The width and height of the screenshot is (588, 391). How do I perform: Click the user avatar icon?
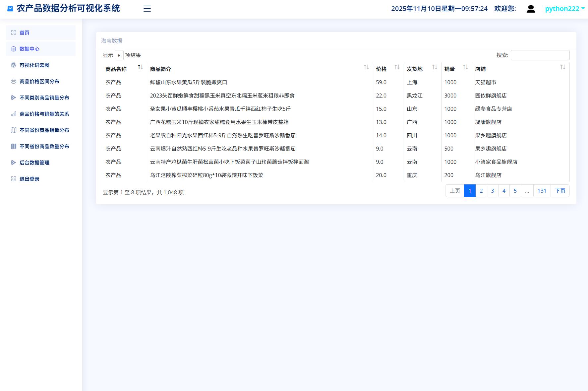tap(531, 9)
